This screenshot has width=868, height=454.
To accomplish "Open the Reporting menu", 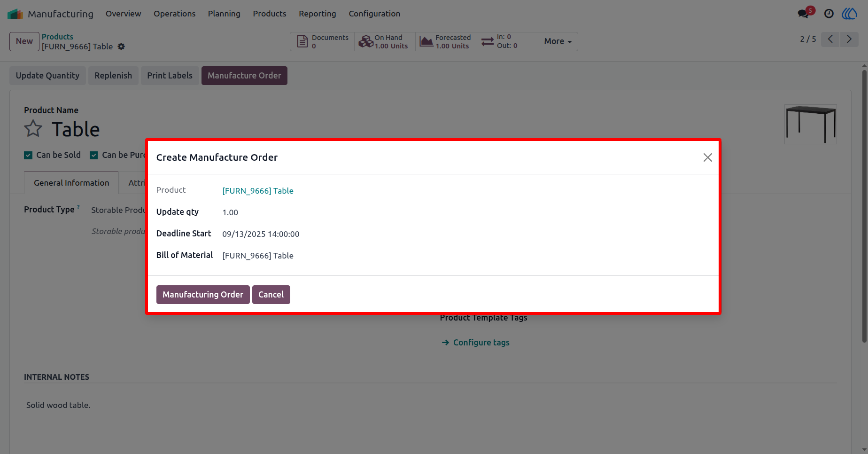I will tap(318, 14).
